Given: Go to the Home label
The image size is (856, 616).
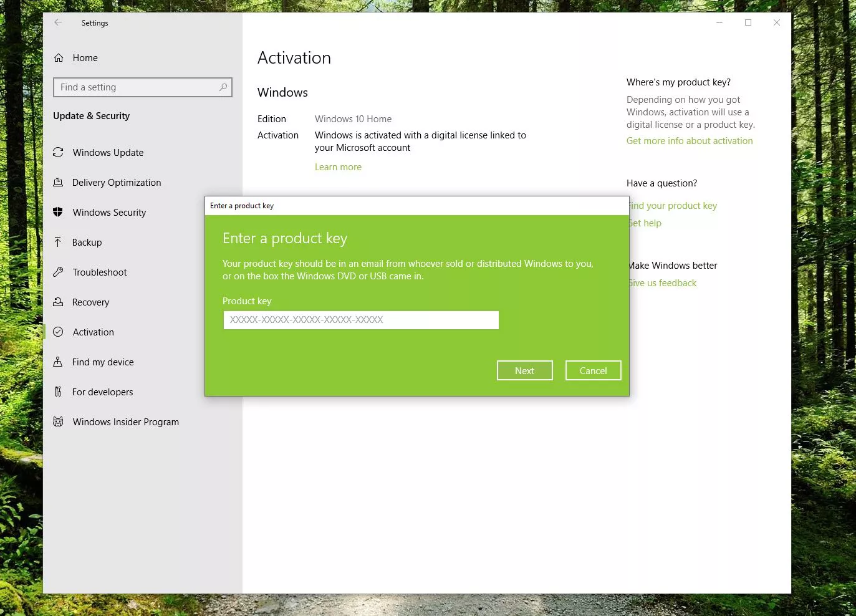Looking at the screenshot, I should 85,58.
